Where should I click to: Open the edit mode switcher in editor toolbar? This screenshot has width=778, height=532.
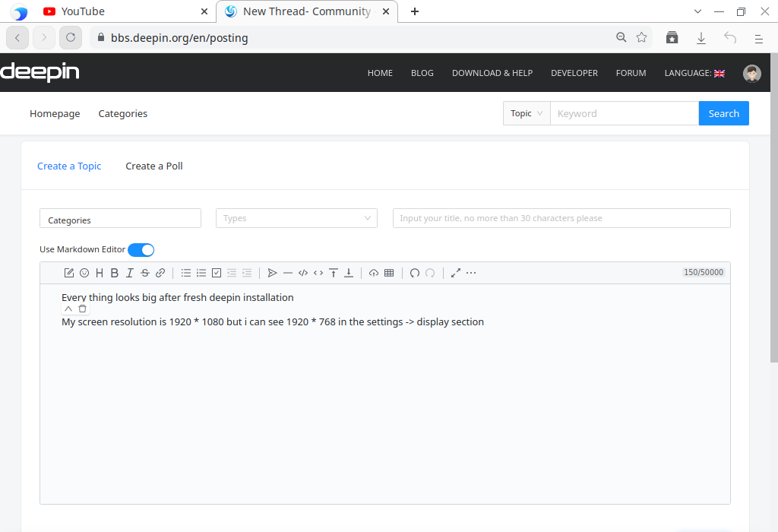pos(69,273)
